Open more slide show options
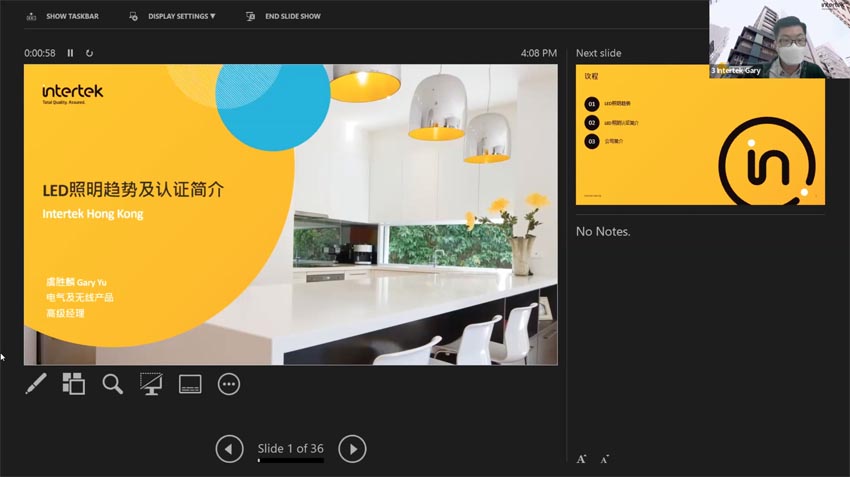Screen dimensions: 850x477 pyautogui.click(x=229, y=384)
